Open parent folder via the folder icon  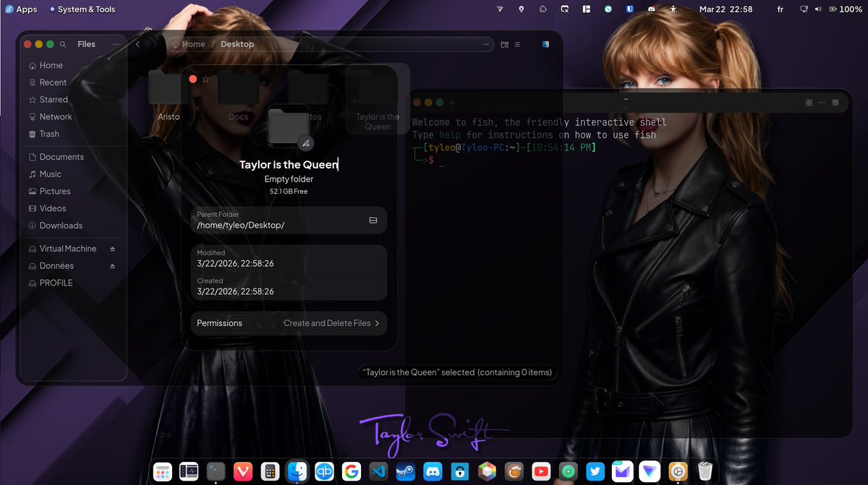(x=373, y=220)
